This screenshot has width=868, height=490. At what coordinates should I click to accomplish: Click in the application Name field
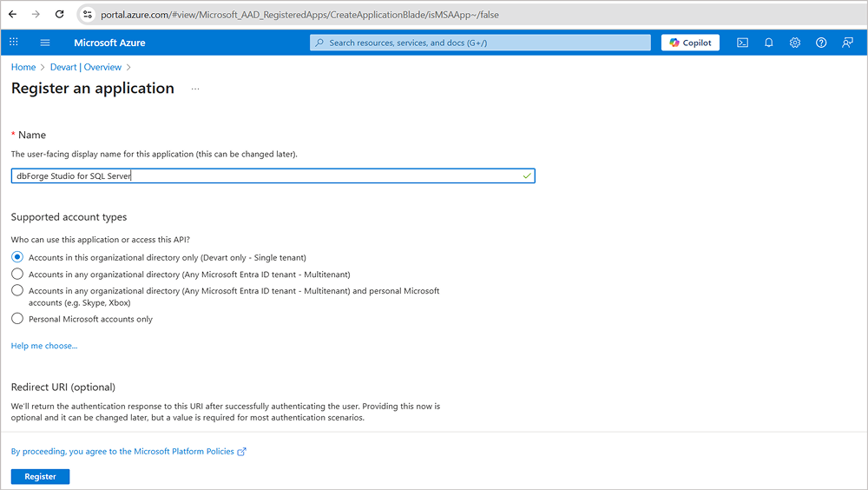(273, 175)
